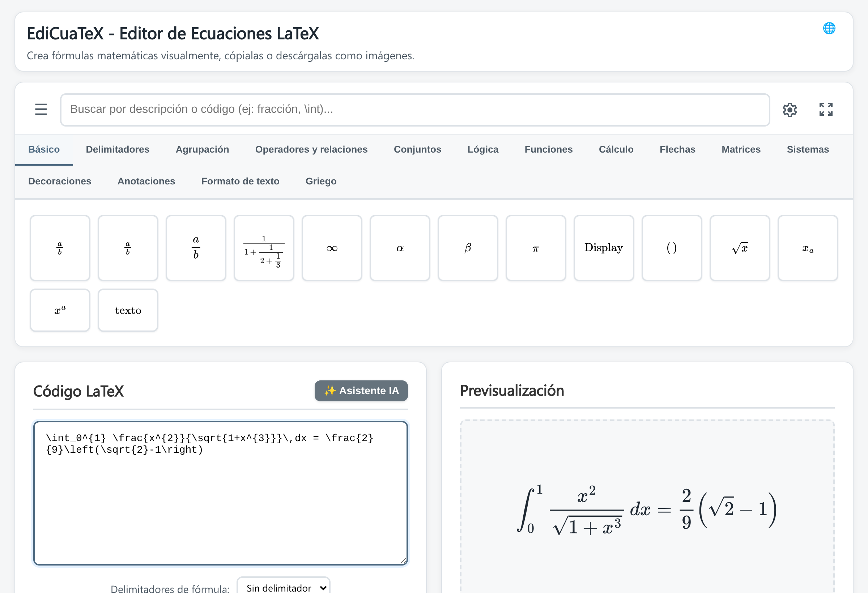The image size is (868, 593).
Task: Open the Conjuntos tab
Action: pyautogui.click(x=418, y=149)
